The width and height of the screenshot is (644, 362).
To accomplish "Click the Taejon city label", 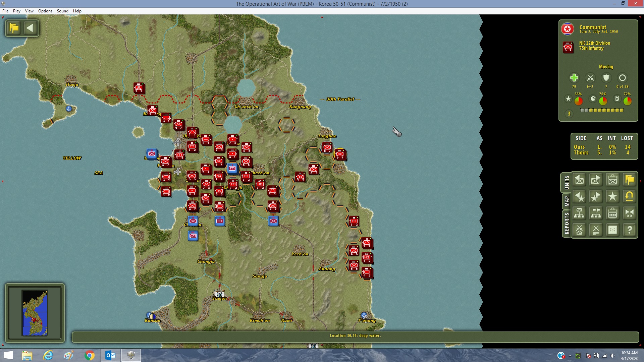I will [x=220, y=298].
